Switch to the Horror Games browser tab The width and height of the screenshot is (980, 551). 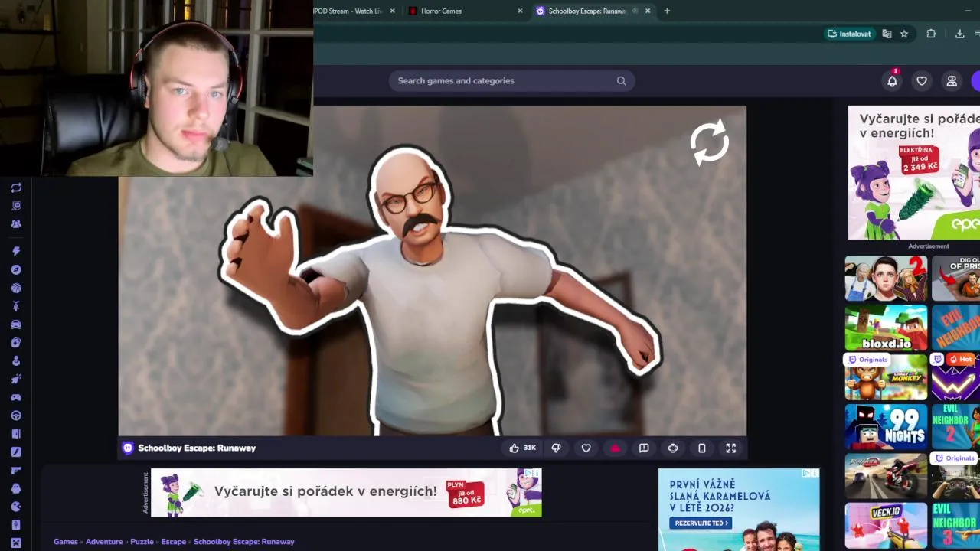coord(465,11)
